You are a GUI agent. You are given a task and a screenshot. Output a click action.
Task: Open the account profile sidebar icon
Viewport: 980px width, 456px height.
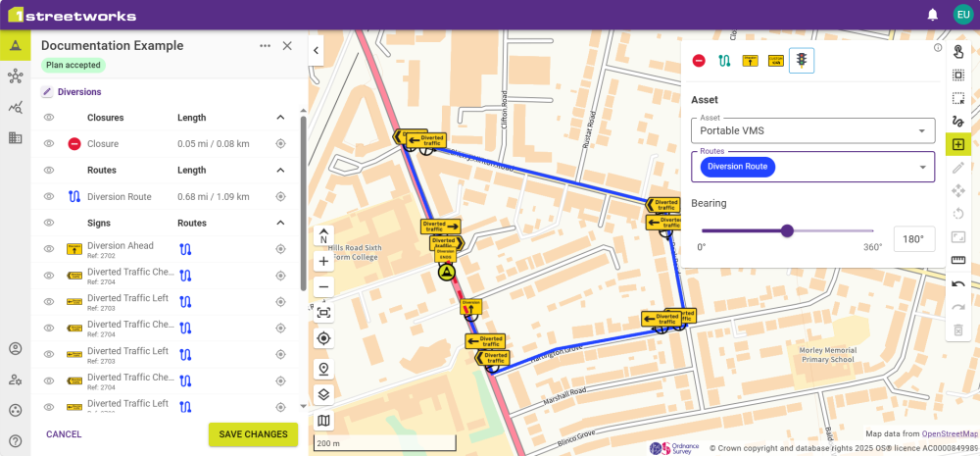(x=15, y=349)
